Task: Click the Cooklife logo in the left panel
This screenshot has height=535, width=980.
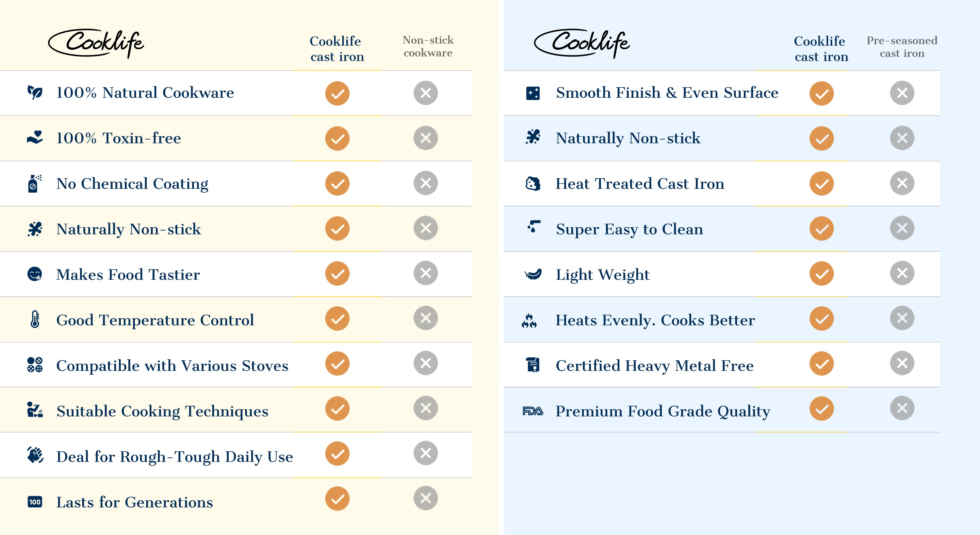Action: coord(96,43)
